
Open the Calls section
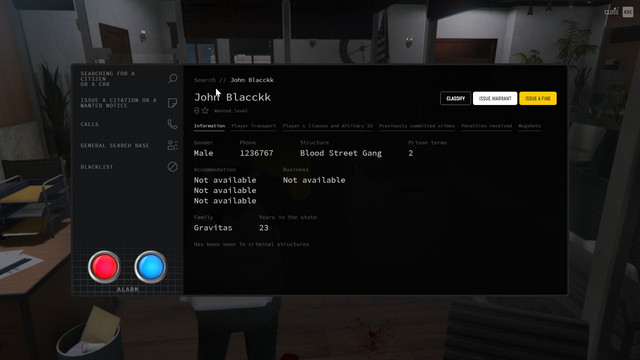pyautogui.click(x=129, y=124)
